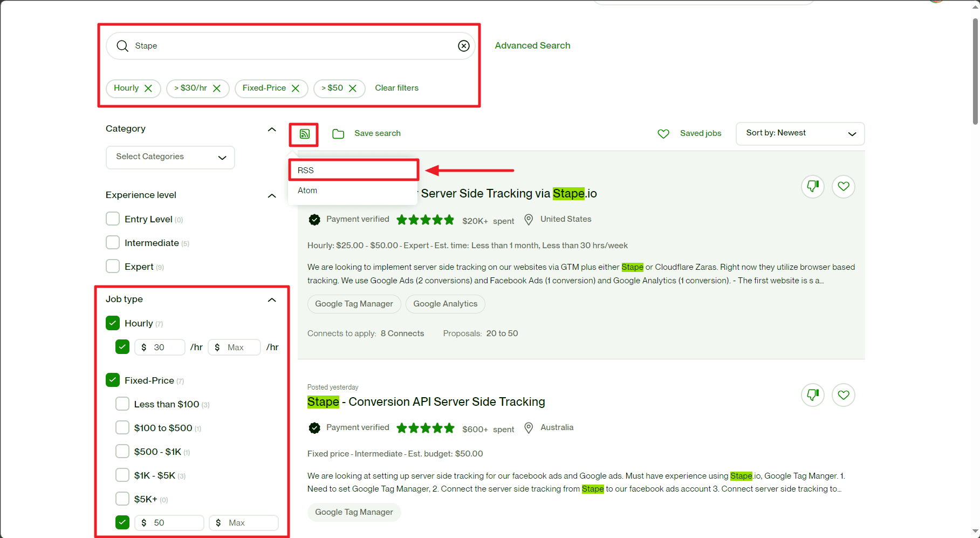Image resolution: width=980 pixels, height=538 pixels.
Task: Open Stape - Conversion API Server Side Tracking job
Action: point(426,402)
